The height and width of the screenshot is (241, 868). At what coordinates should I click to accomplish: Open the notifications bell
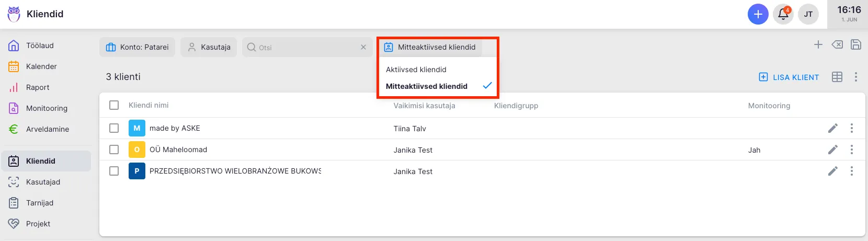(x=783, y=14)
